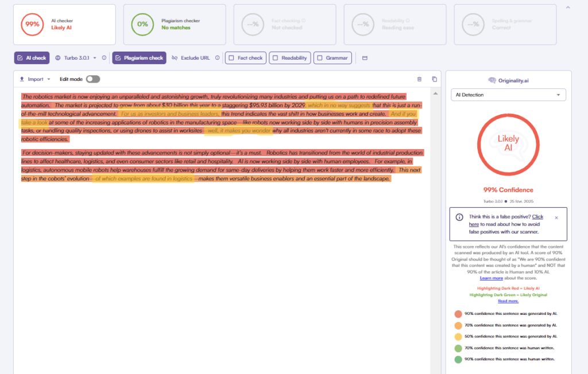Select the Plagiarism checker 0% card
The image size is (588, 374).
(x=175, y=24)
